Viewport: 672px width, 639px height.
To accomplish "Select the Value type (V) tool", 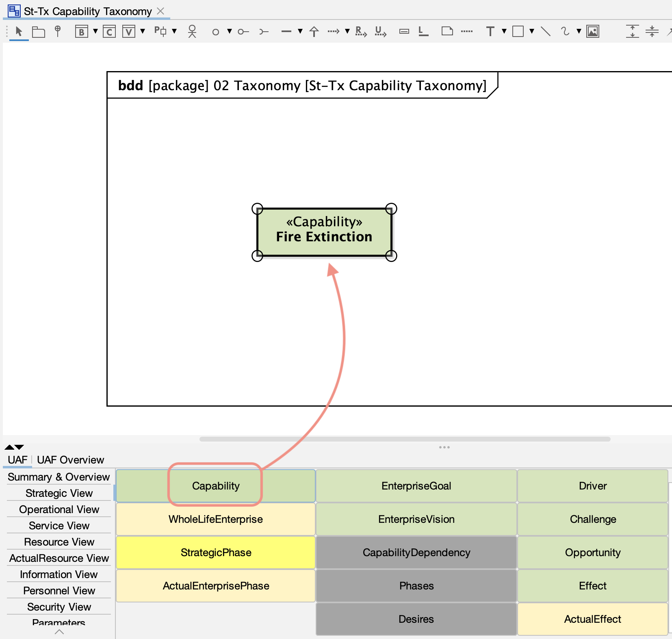I will pyautogui.click(x=128, y=31).
